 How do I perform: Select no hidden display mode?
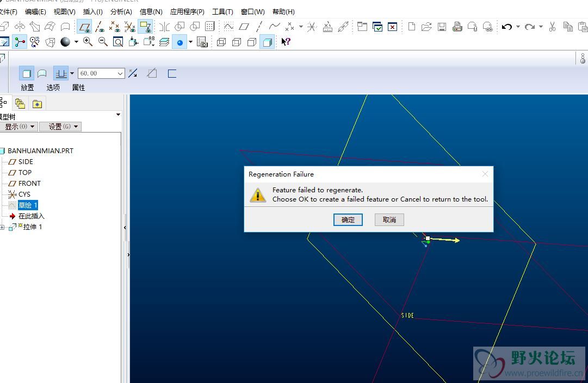252,42
